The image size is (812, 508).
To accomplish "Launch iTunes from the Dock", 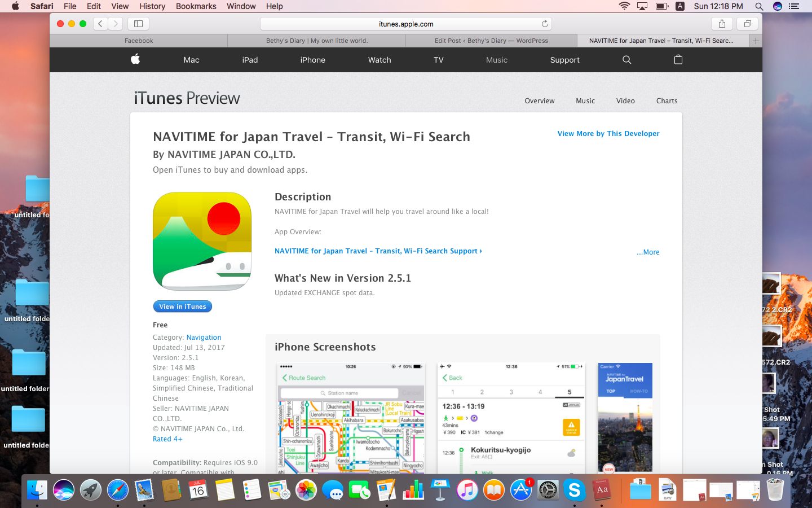I will coord(467,490).
